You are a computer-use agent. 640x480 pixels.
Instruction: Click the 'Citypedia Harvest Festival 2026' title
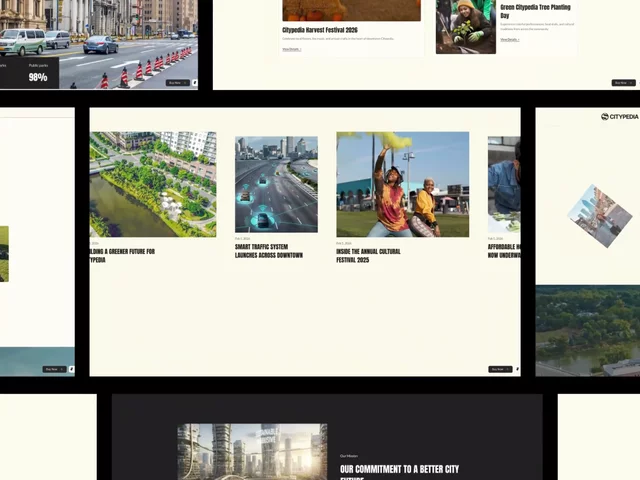320,30
